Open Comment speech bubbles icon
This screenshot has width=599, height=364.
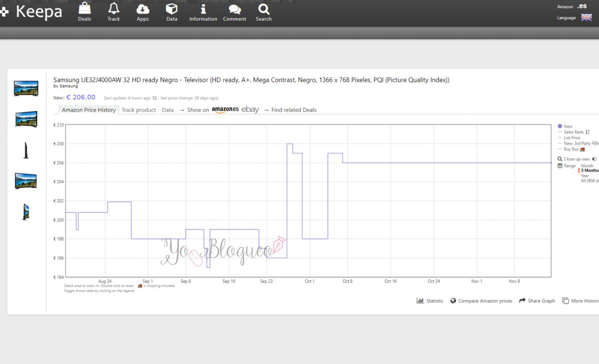(x=235, y=9)
